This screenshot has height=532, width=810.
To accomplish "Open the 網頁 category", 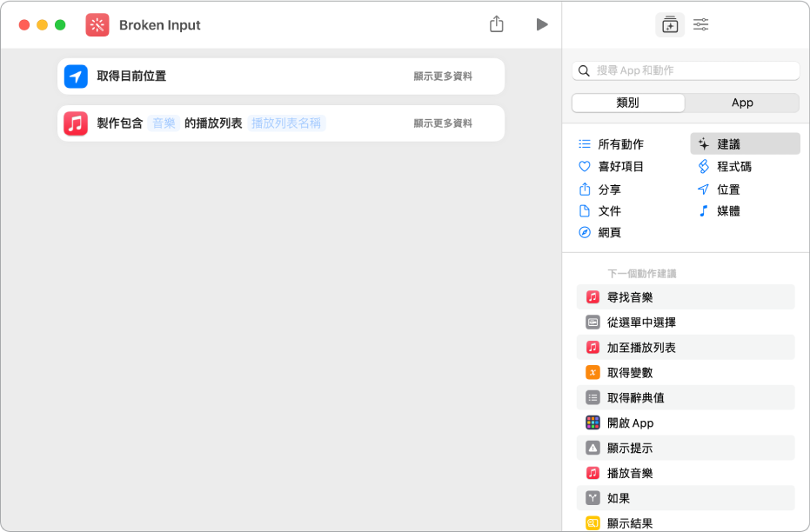I will 599,233.
